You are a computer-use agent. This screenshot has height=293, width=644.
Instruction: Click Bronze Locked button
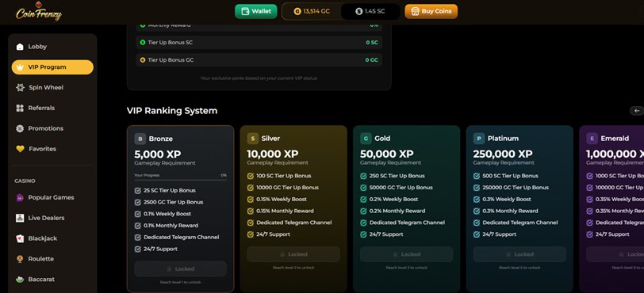click(x=180, y=268)
